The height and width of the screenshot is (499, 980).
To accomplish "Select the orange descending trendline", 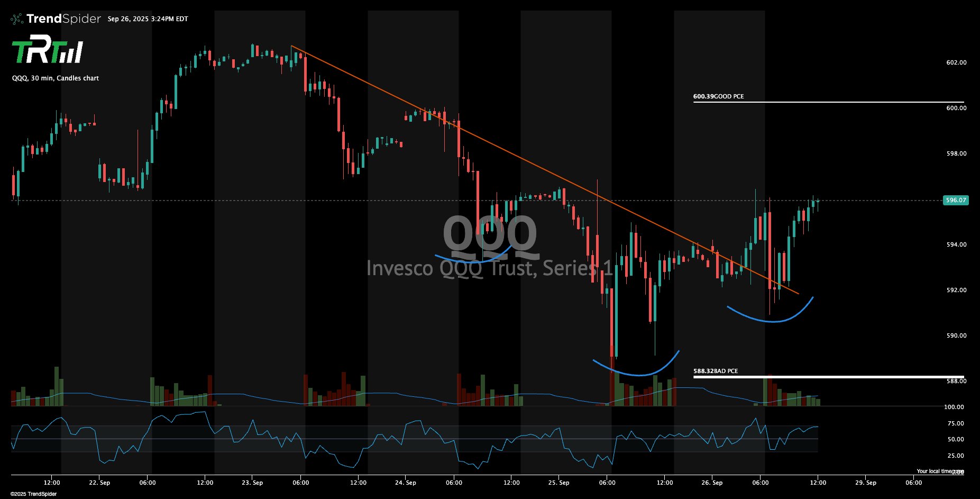I will pyautogui.click(x=545, y=170).
